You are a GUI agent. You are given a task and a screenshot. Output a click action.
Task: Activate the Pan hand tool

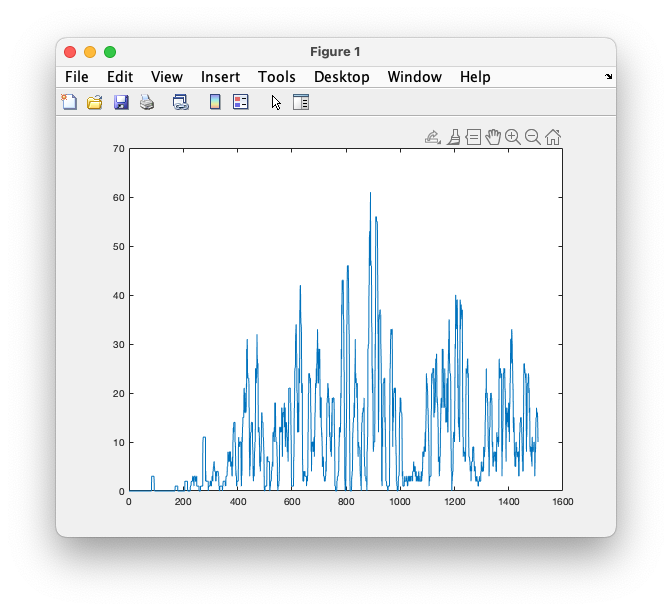point(493,137)
